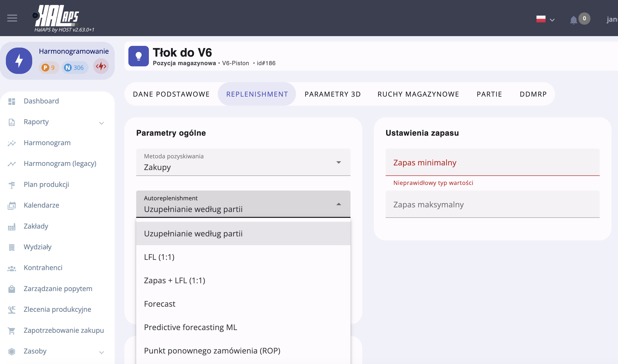The height and width of the screenshot is (364, 618).
Task: Open the hamburger menu icon
Action: (x=12, y=18)
